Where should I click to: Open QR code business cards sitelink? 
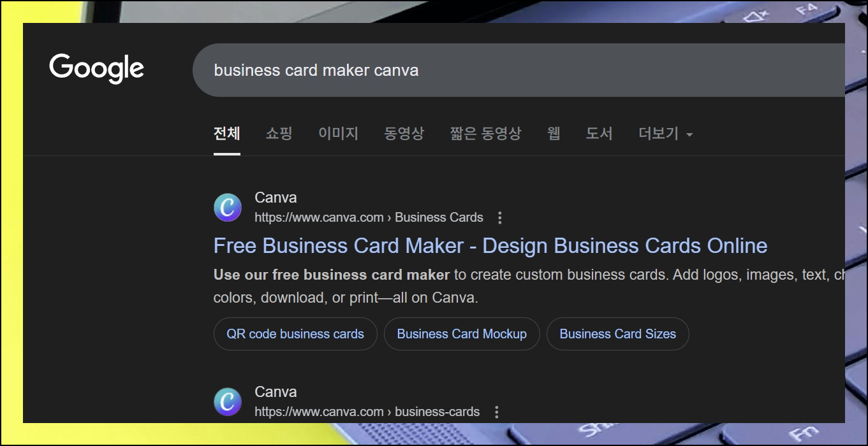(295, 334)
